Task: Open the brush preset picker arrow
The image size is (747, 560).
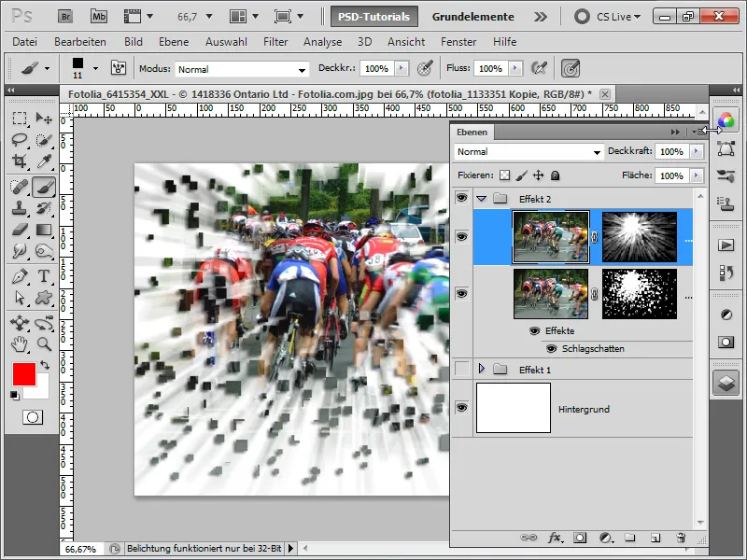Action: tap(96, 68)
